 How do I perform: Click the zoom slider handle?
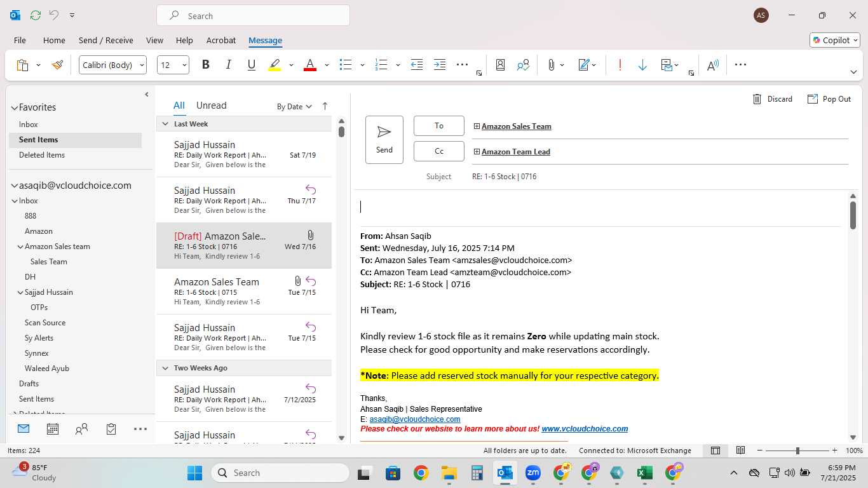click(x=797, y=451)
